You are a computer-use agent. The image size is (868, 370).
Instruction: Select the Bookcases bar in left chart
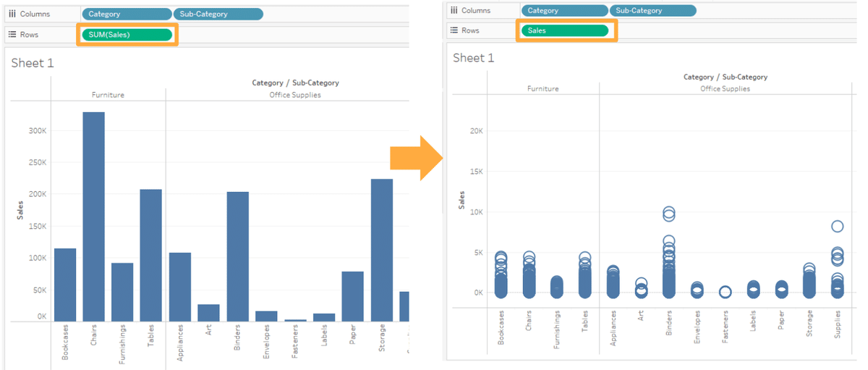[x=65, y=285]
